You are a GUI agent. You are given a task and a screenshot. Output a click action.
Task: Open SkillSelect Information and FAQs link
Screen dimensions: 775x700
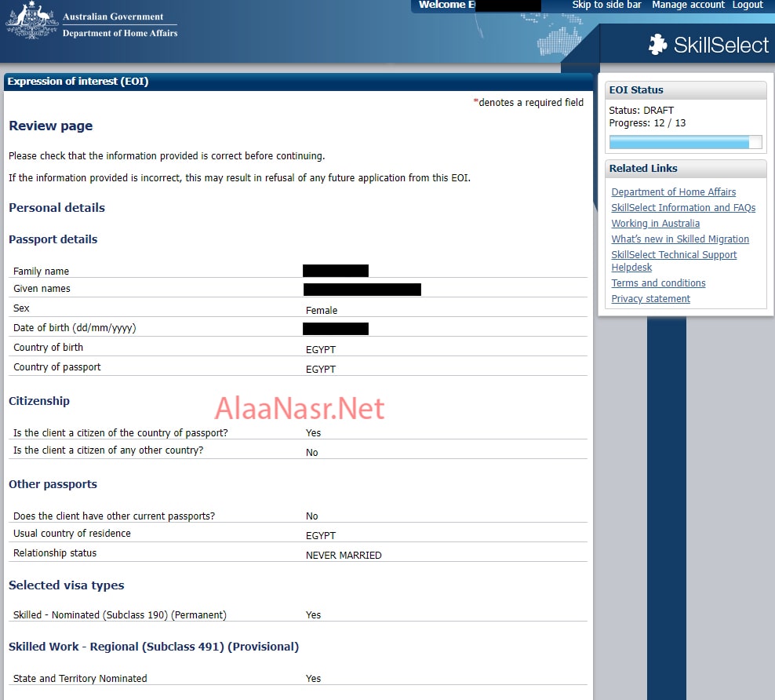coord(683,208)
